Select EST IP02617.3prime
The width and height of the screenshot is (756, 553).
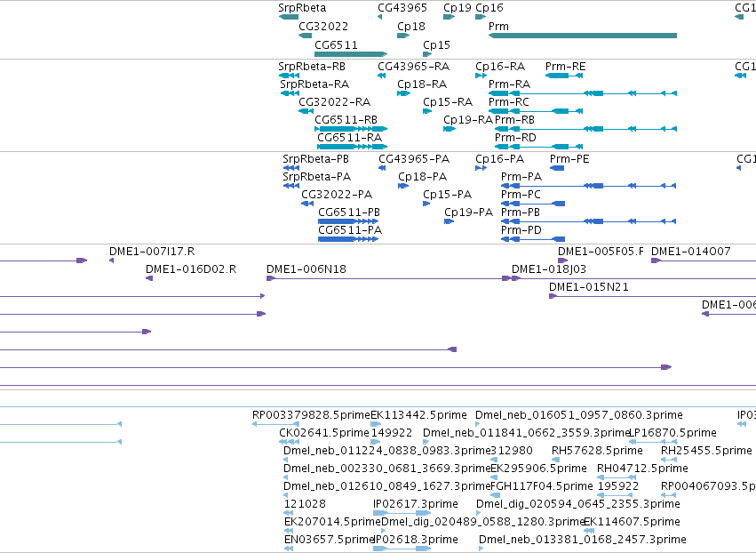pyautogui.click(x=416, y=505)
